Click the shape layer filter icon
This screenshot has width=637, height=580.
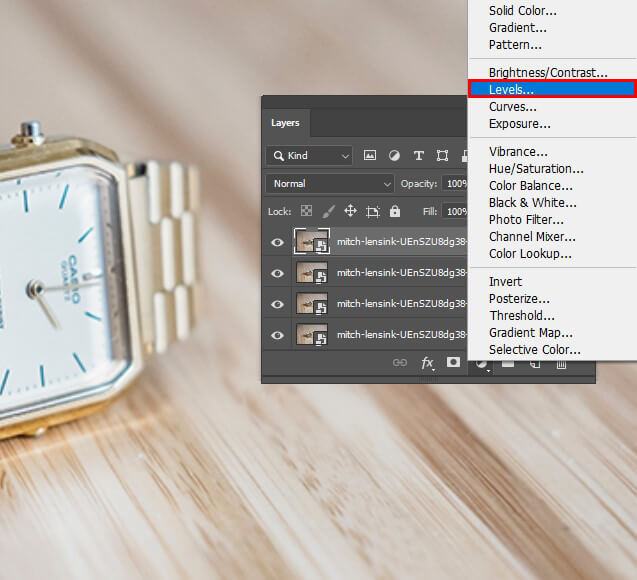tap(442, 156)
